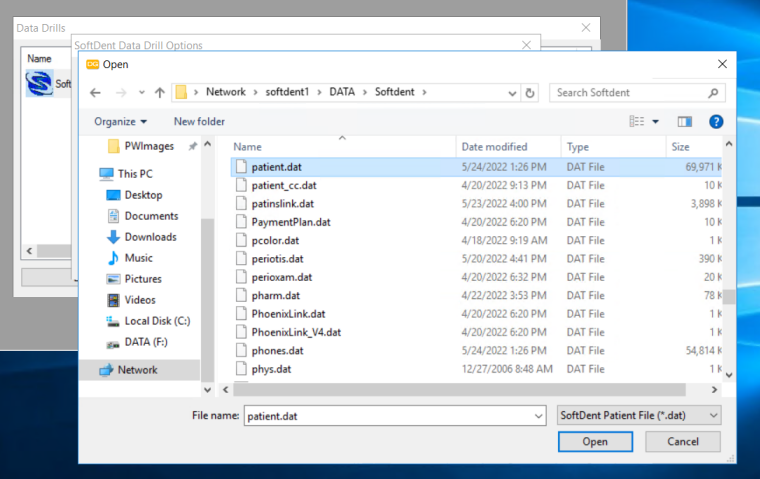The height and width of the screenshot is (479, 760).
Task: Select periotis.dat file
Action: (277, 259)
